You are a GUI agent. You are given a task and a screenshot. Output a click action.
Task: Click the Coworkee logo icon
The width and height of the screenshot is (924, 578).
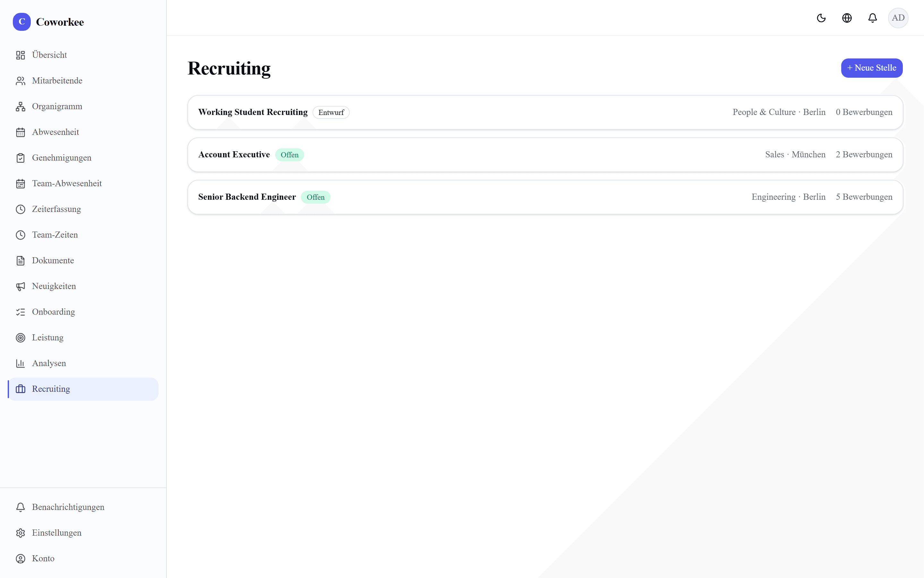tap(22, 22)
